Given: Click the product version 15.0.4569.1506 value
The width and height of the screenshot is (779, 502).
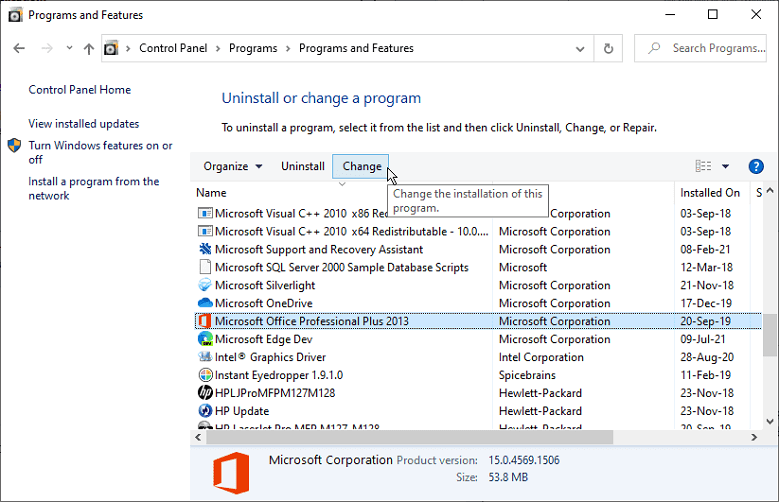Looking at the screenshot, I should [524, 460].
